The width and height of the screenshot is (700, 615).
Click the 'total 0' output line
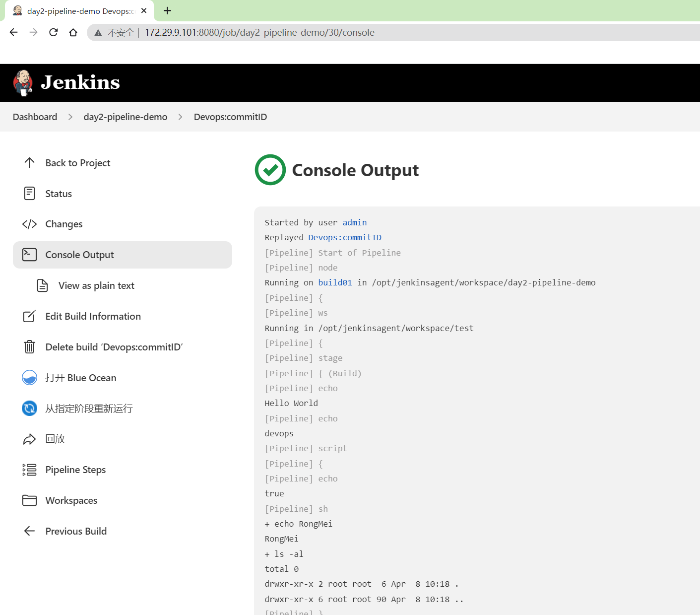tap(281, 569)
